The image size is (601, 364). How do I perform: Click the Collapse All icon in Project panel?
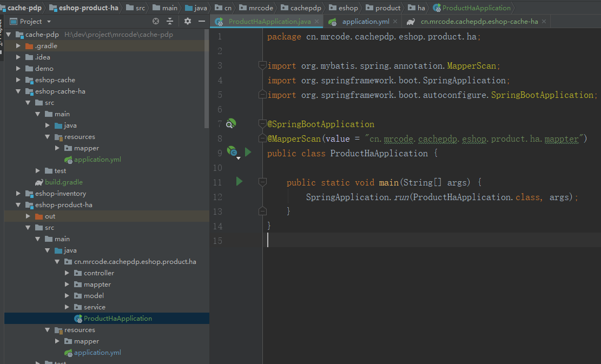(170, 21)
